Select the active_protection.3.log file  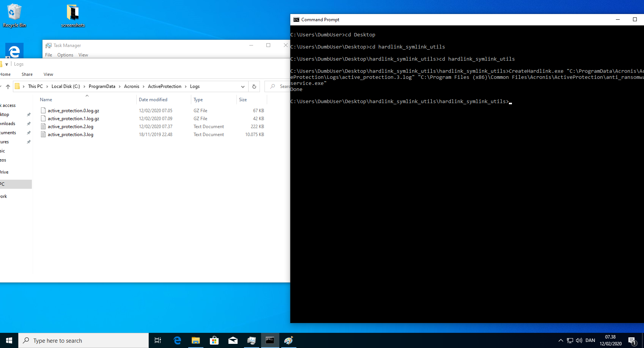tap(71, 135)
